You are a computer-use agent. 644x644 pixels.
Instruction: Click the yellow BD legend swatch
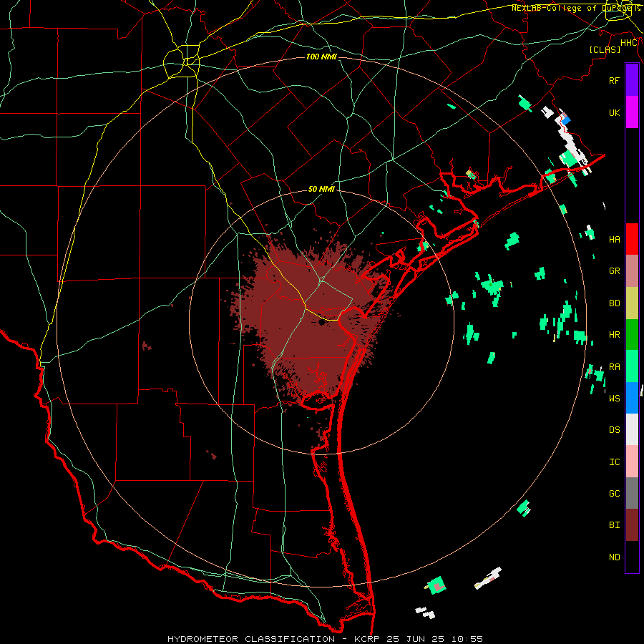(x=632, y=303)
